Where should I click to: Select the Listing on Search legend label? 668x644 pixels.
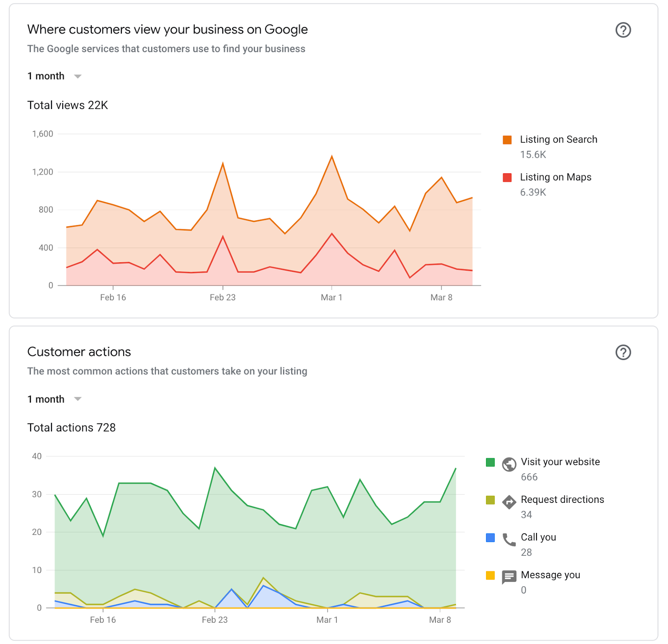(x=558, y=139)
